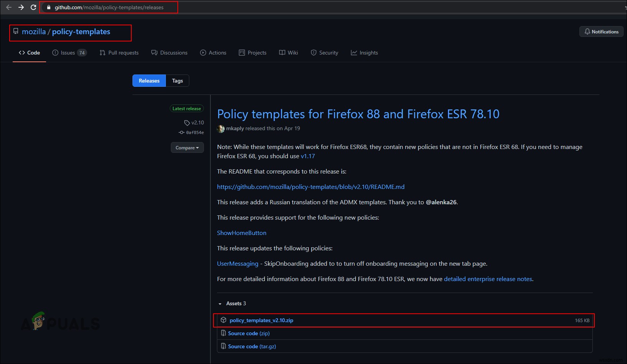
Task: Open the policy-templates repository link
Action: pyautogui.click(x=81, y=31)
